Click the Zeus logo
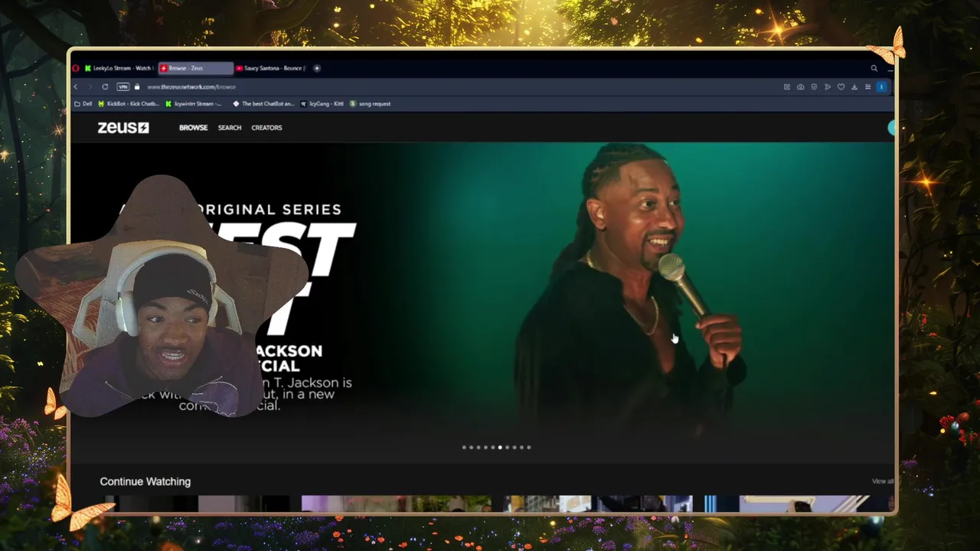Screen dimensions: 980x551 coord(123,128)
